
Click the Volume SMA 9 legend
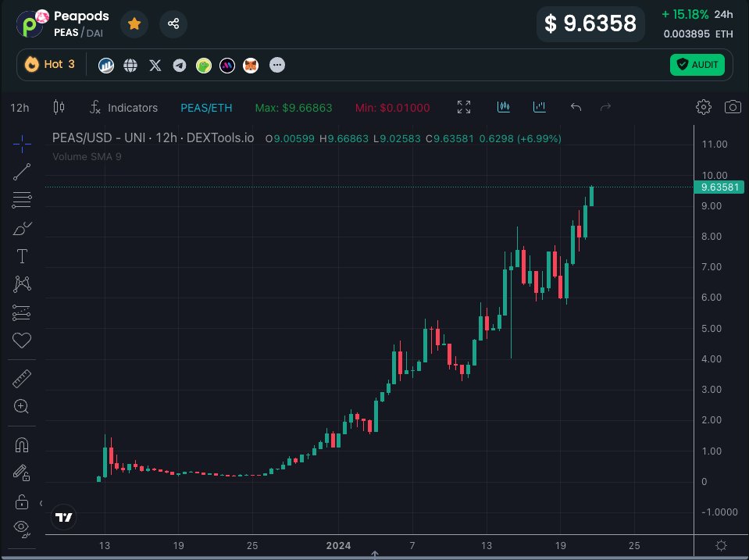[x=87, y=157]
